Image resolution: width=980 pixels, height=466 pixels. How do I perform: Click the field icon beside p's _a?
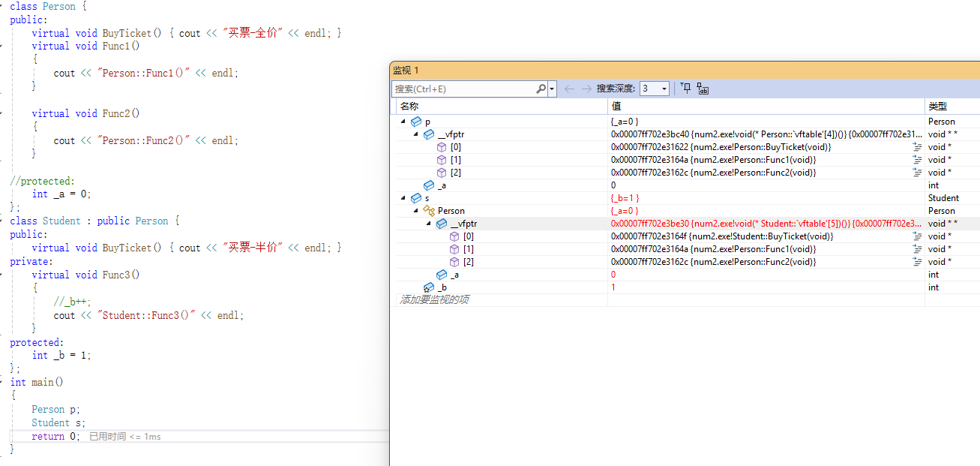click(x=429, y=185)
